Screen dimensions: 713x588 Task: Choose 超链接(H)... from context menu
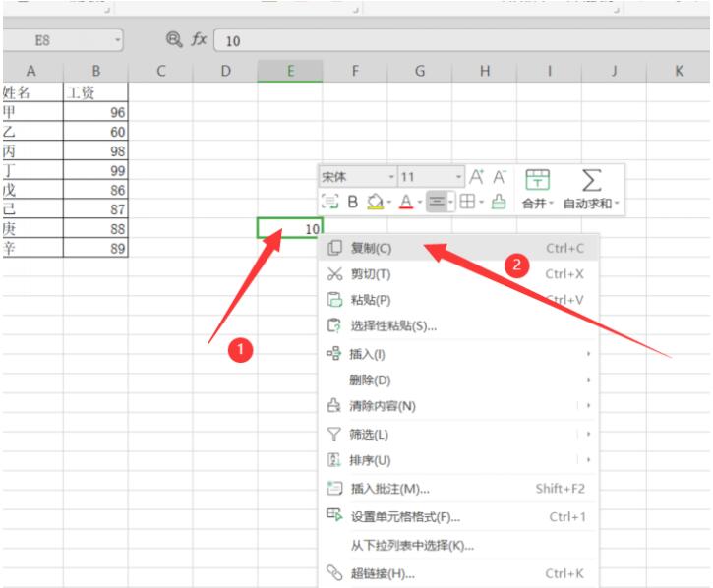(x=458, y=573)
